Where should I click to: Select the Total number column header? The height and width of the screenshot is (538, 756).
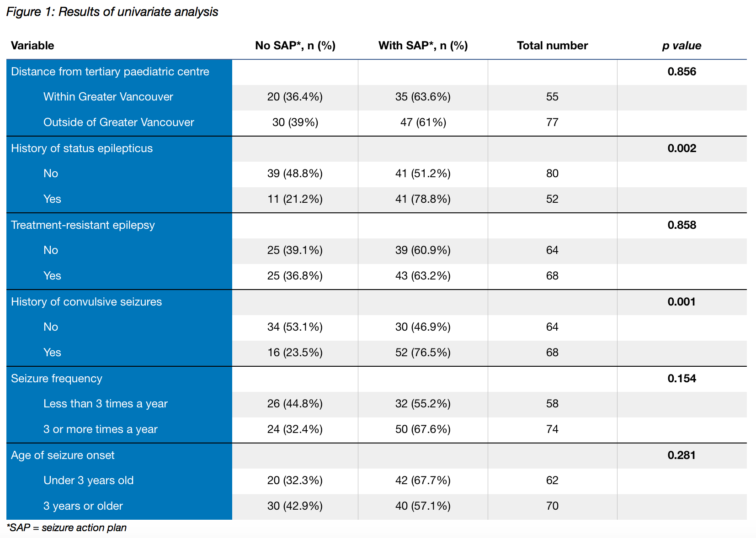(x=552, y=46)
